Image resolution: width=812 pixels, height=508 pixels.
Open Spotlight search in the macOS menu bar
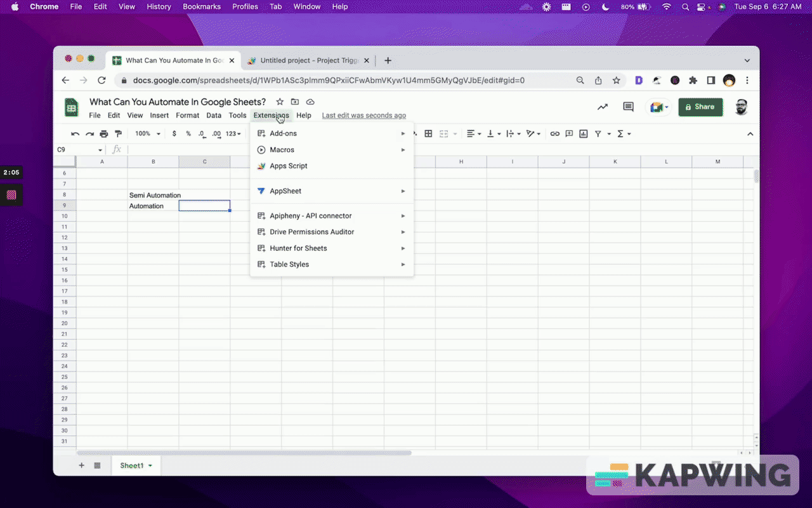tap(685, 6)
